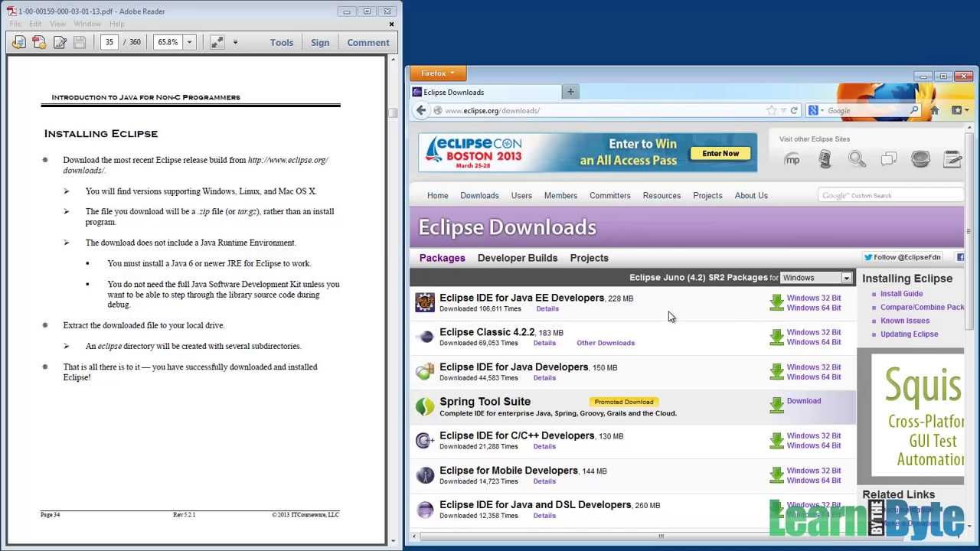Open the File menu in Adobe Reader
Image resolution: width=980 pixels, height=551 pixels.
coord(15,24)
